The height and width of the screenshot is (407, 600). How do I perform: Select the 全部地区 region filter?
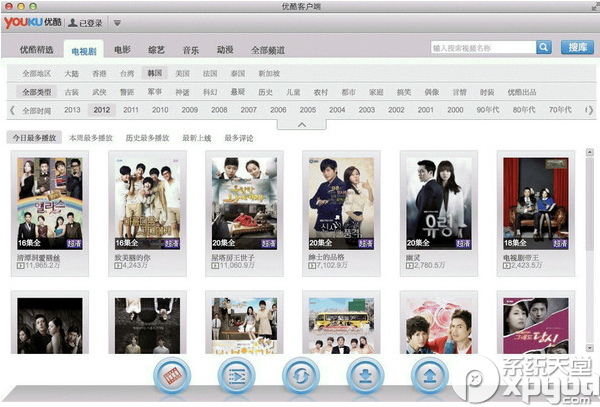[36, 73]
